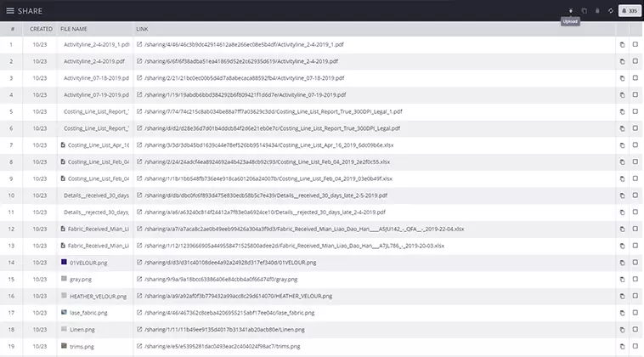Open external link icon in row 6
644x357 pixels.
point(139,128)
